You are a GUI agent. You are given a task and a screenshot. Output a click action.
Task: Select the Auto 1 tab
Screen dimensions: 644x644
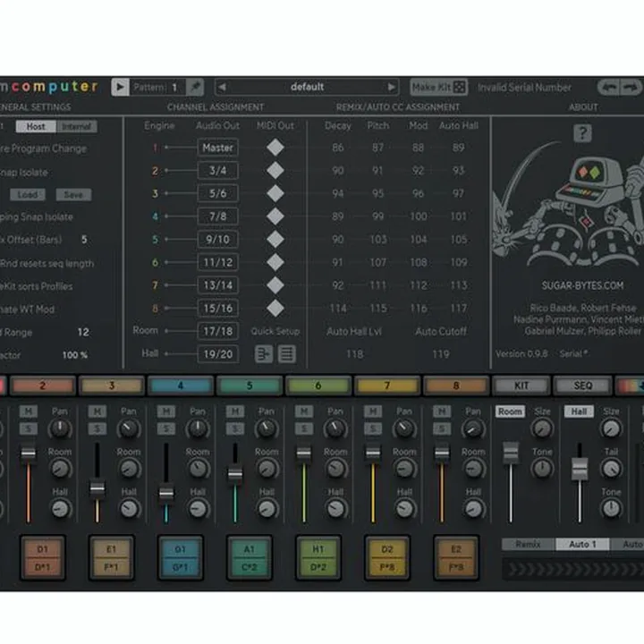point(582,544)
